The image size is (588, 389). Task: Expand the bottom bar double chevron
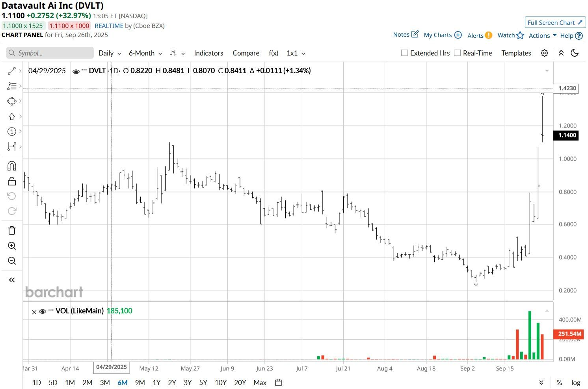coord(541,383)
